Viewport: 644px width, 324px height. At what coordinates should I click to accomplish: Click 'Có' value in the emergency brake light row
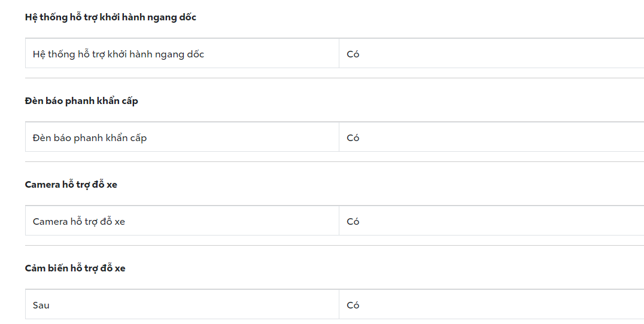click(353, 138)
